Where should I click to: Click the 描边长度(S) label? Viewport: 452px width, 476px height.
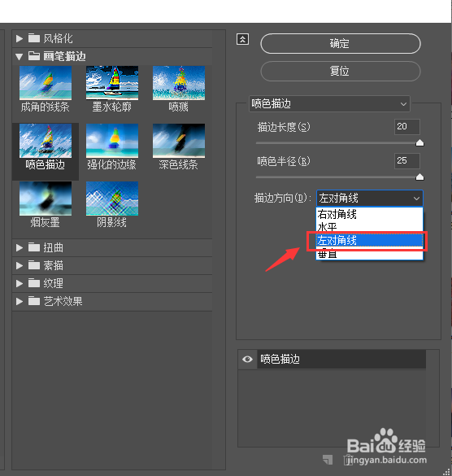(284, 127)
